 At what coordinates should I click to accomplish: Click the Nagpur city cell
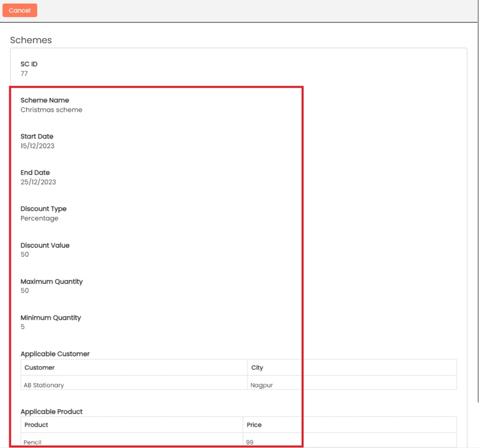(x=261, y=385)
